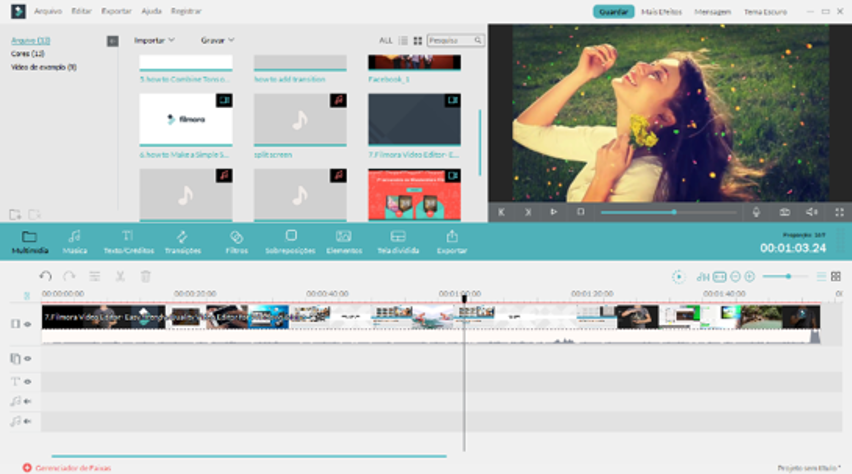The height and width of the screenshot is (474, 852).
Task: Expand the Gravar dropdown
Action: [217, 41]
